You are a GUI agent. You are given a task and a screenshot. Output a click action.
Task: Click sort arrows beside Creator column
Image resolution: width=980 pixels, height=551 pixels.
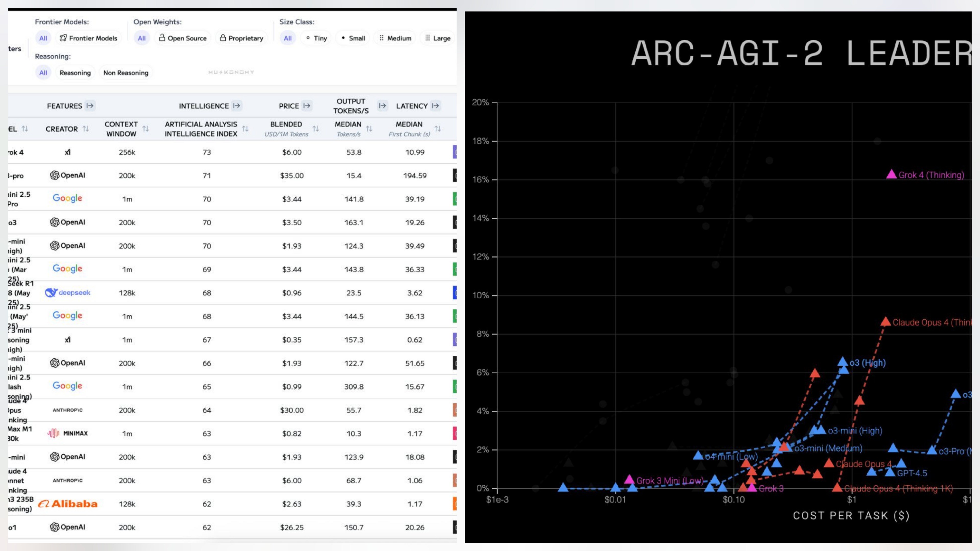click(x=85, y=129)
